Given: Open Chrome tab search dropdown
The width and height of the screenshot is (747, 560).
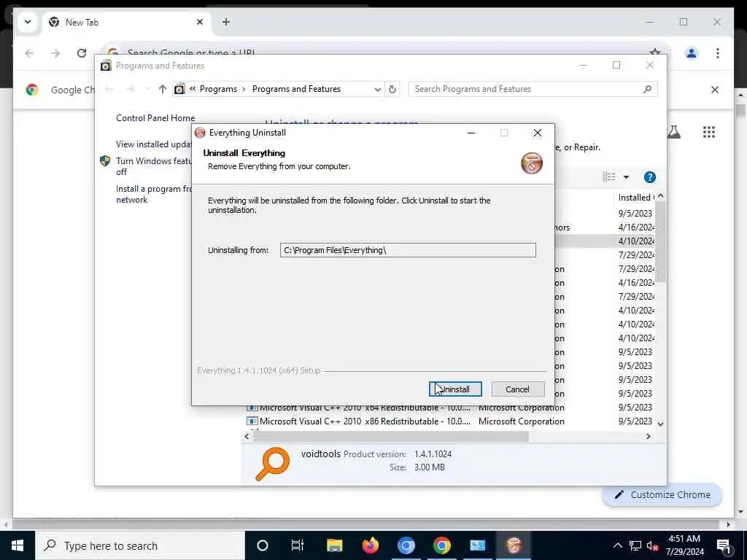Looking at the screenshot, I should [28, 22].
